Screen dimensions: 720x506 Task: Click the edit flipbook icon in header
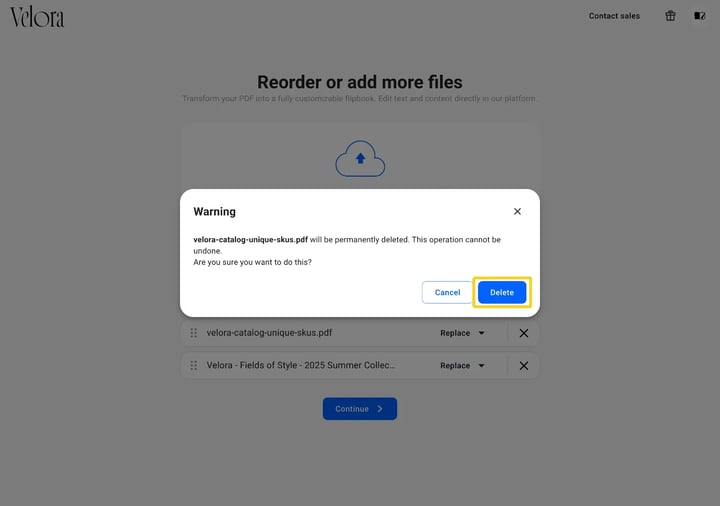(x=699, y=16)
